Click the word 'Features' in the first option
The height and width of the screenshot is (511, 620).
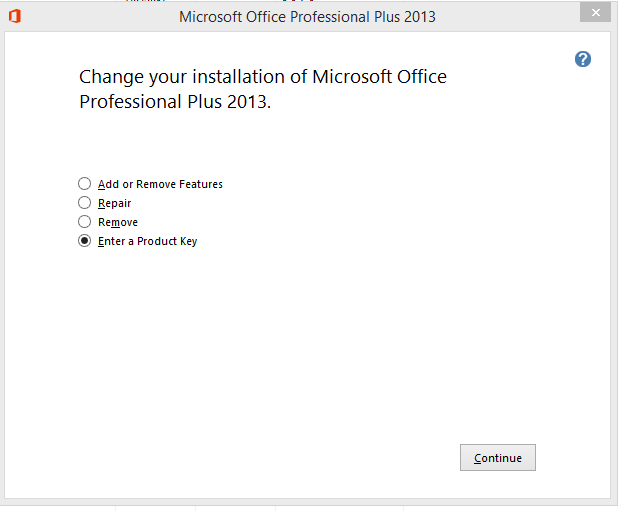[201, 184]
